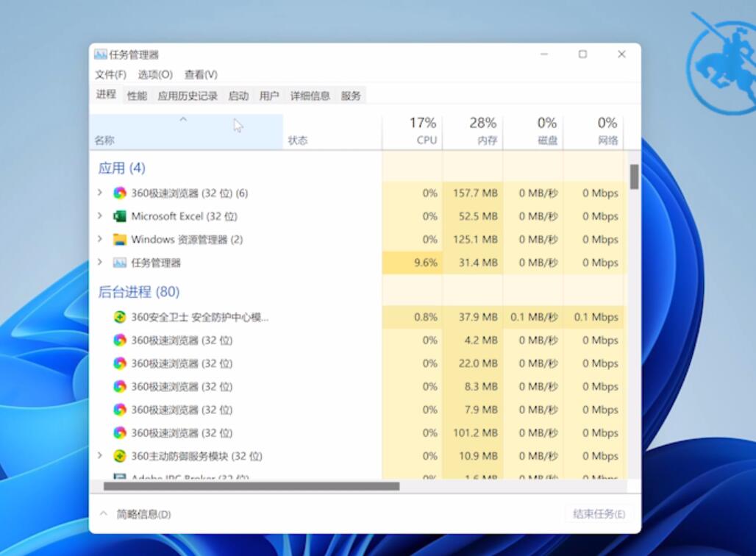Viewport: 756px width, 556px height.
Task: Switch to the 服务 tab
Action: (351, 96)
